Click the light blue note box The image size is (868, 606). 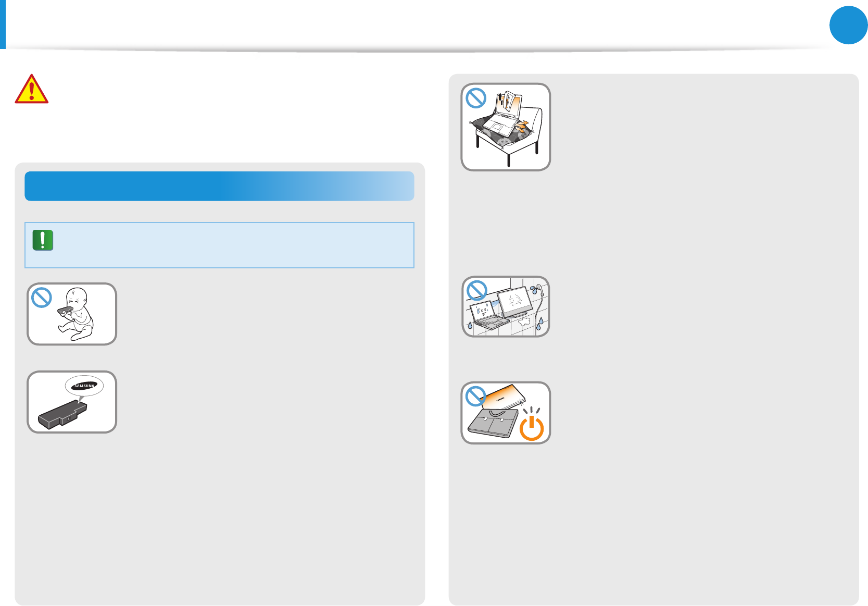pyautogui.click(x=219, y=245)
